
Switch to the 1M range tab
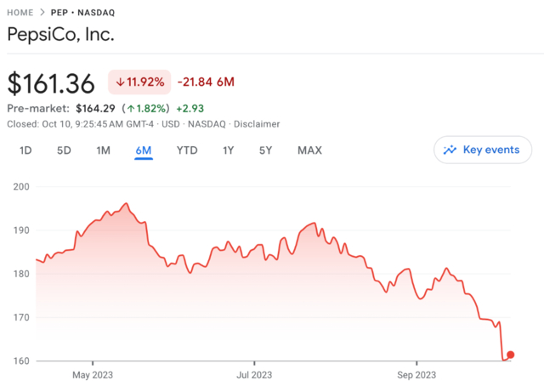coord(103,151)
